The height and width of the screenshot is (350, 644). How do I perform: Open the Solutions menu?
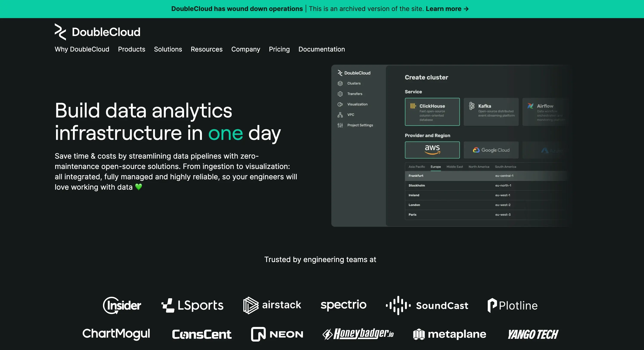click(168, 49)
